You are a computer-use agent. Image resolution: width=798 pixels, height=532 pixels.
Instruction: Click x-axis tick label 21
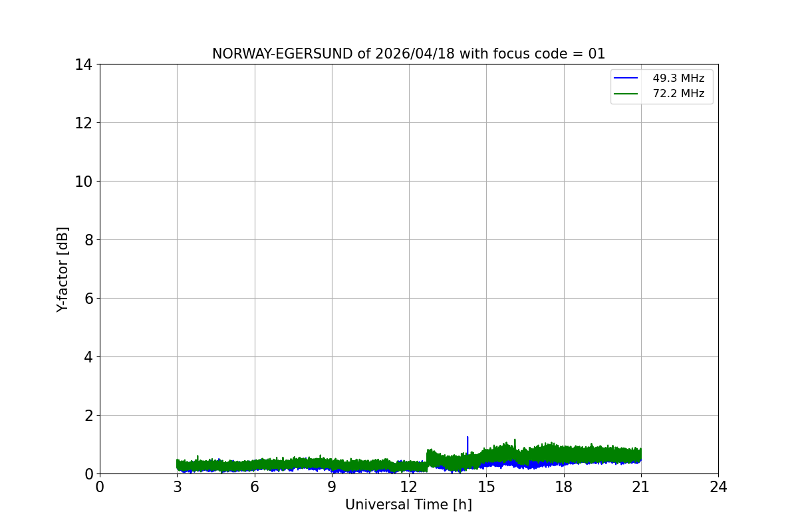(641, 487)
